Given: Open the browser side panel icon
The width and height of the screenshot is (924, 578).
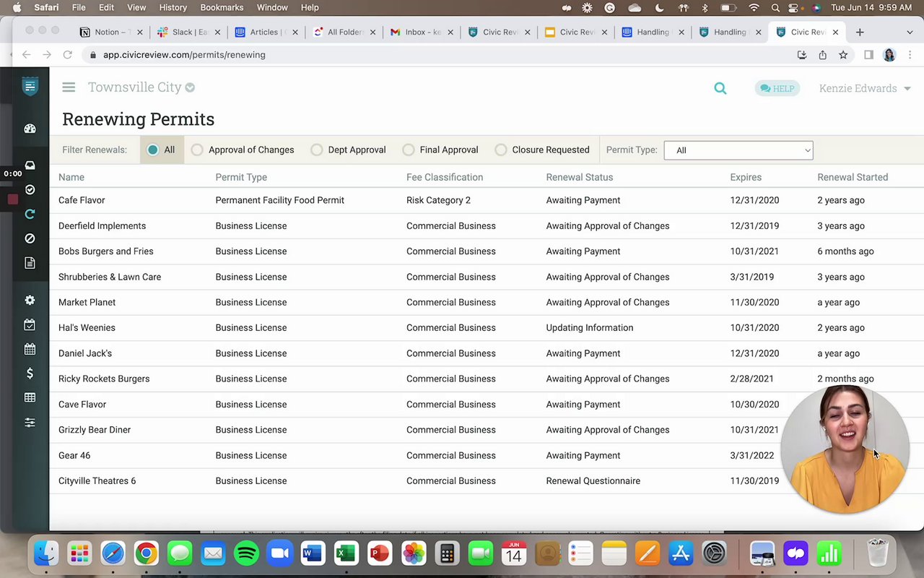Looking at the screenshot, I should 868,55.
